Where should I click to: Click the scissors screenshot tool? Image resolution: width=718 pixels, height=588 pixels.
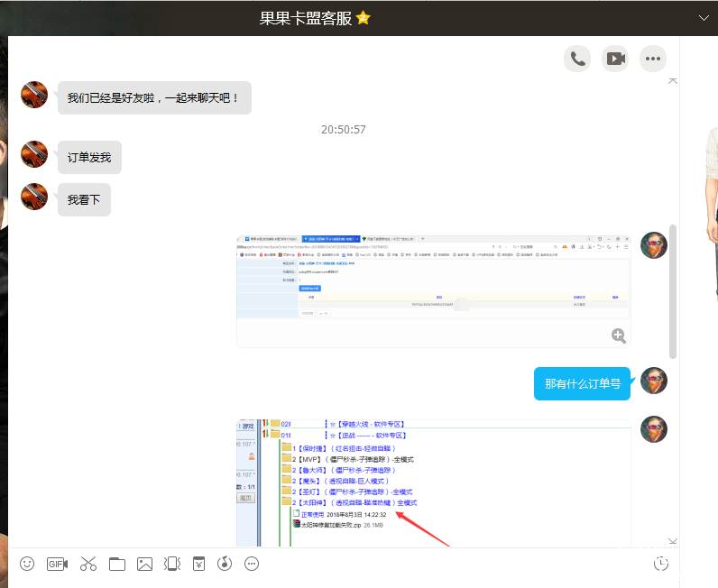[x=87, y=564]
